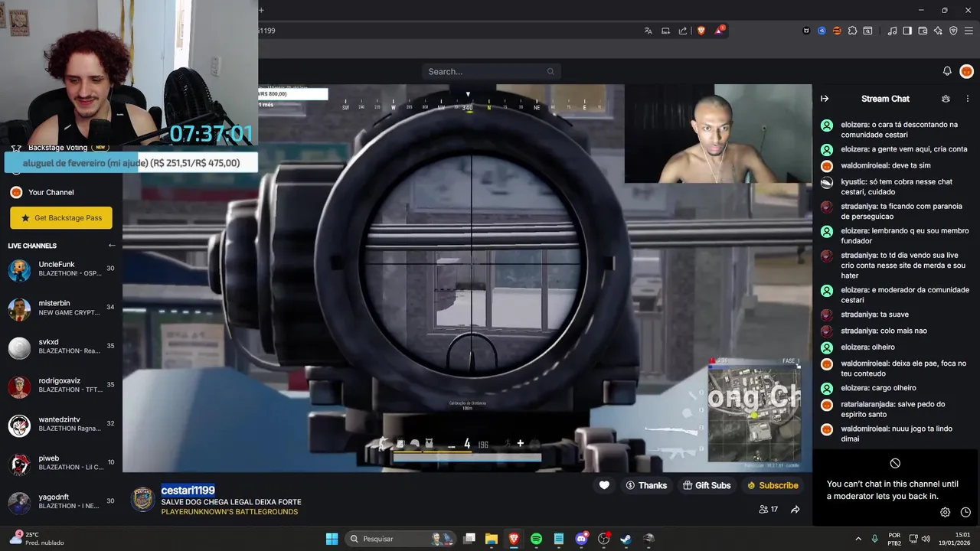Open the media control music note icon
The width and height of the screenshot is (980, 551).
(892, 31)
